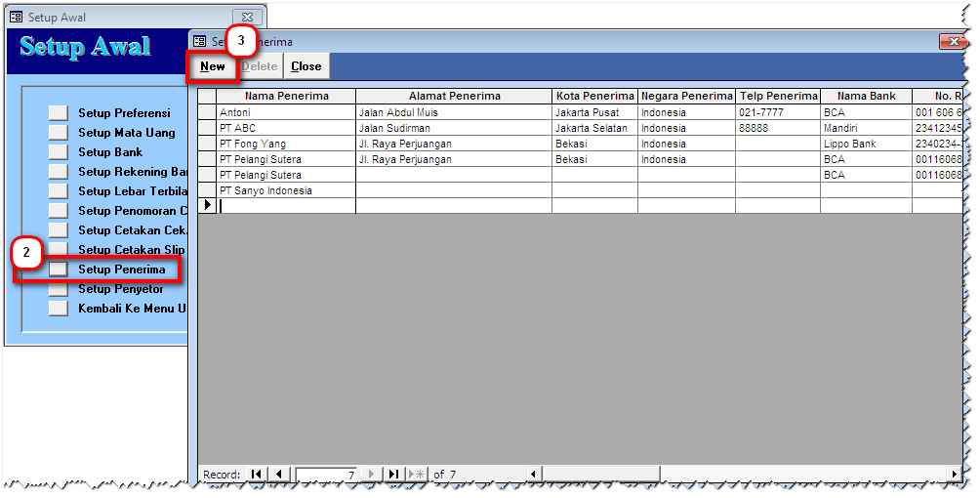Jump to the first record in navigator
Viewport: 980px width, 498px height.
256,475
